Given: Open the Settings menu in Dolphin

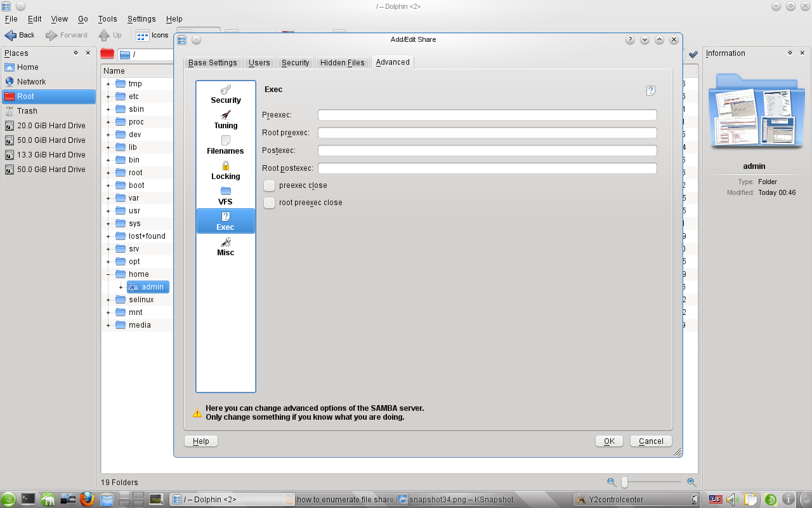Looking at the screenshot, I should 141,19.
